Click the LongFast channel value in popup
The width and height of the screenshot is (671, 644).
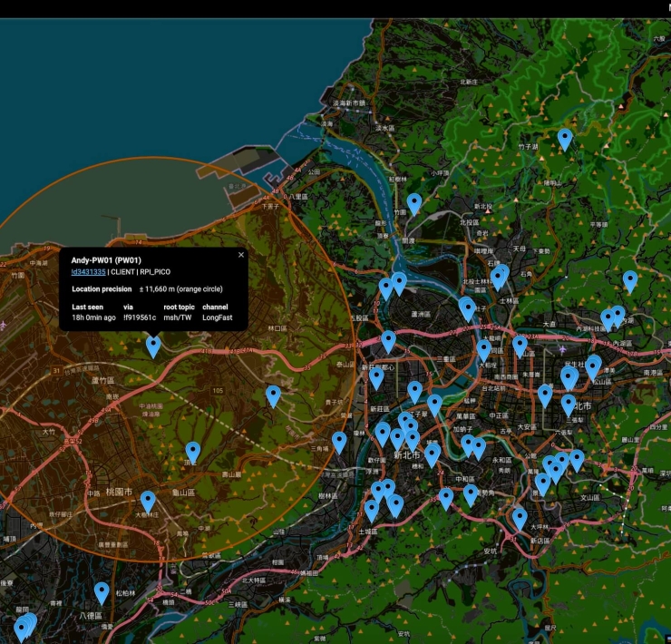218,317
